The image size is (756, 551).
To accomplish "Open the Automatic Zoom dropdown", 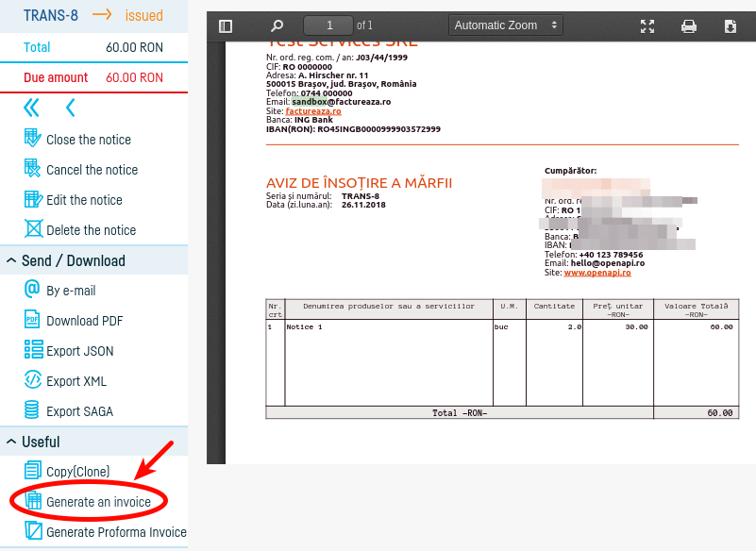I will click(505, 25).
